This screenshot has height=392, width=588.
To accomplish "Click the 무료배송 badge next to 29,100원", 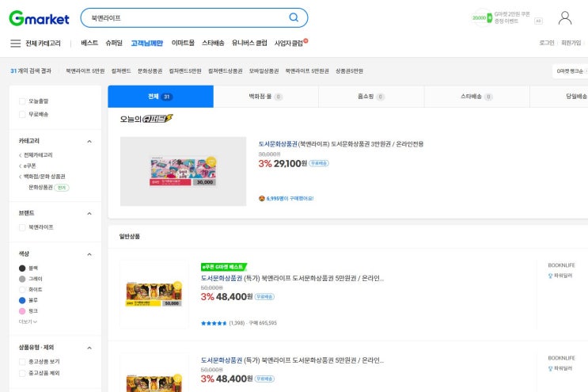I will tap(319, 163).
